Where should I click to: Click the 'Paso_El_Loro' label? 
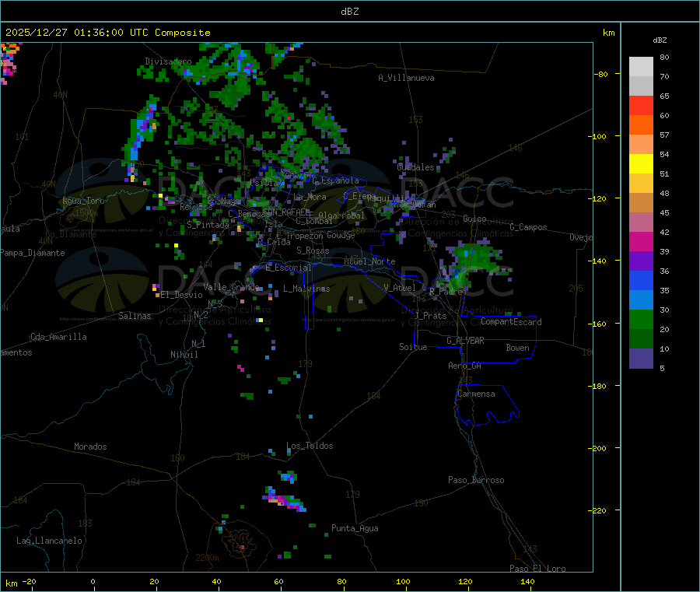(538, 569)
